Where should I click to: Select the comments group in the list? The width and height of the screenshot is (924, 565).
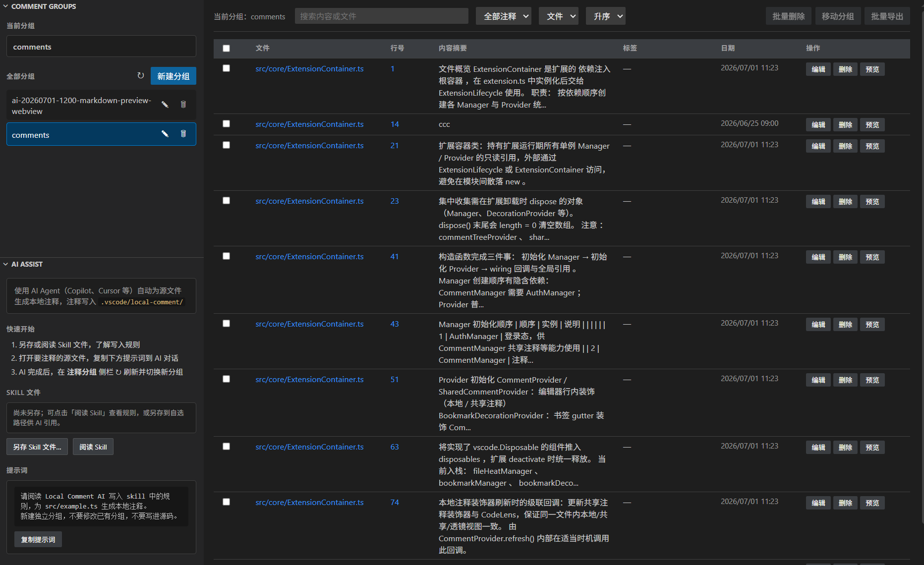(x=101, y=134)
